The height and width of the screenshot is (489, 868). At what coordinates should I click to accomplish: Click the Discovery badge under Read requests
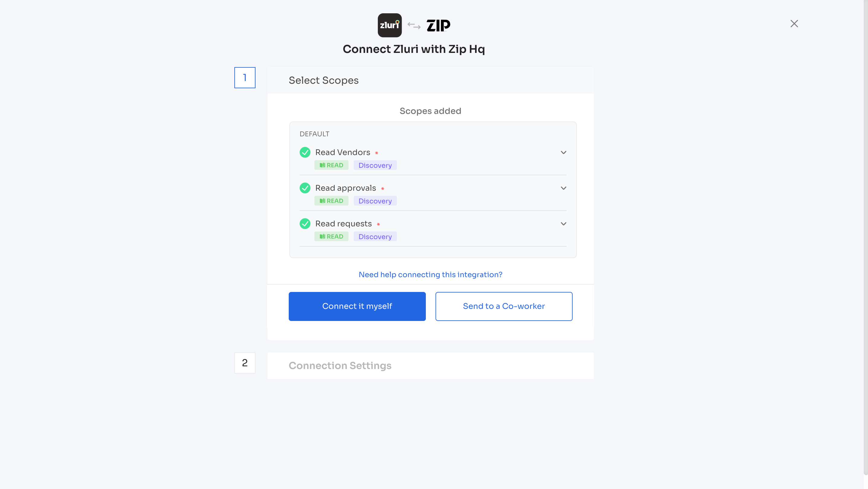point(375,236)
